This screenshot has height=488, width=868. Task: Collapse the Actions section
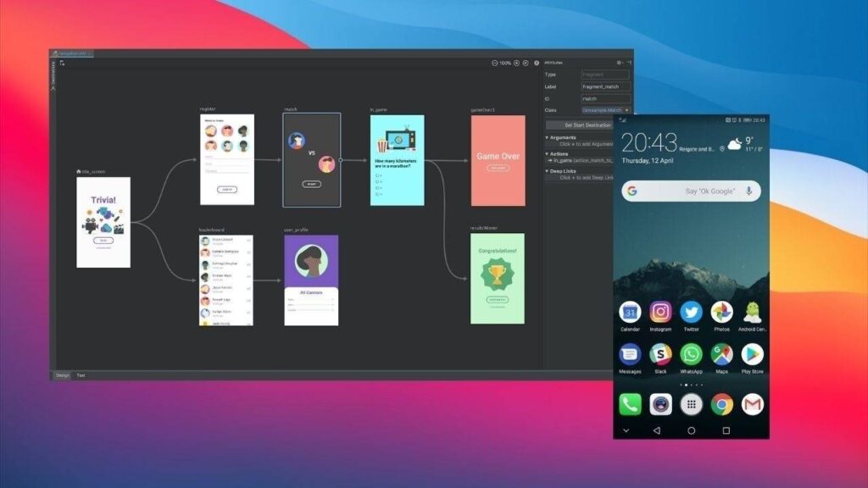547,153
